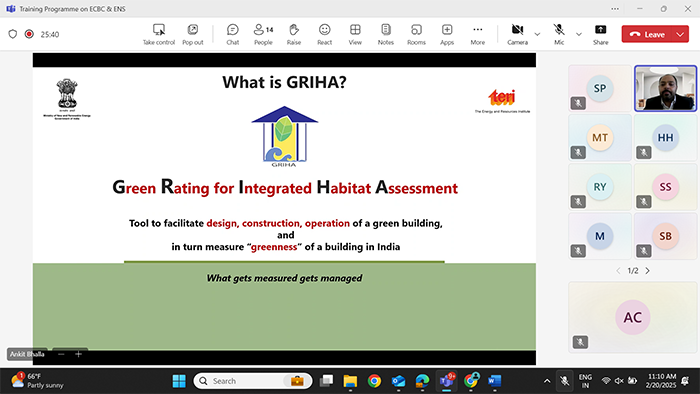Raise your hand in the meeting
Image resolution: width=700 pixels, height=394 pixels.
tap(294, 34)
